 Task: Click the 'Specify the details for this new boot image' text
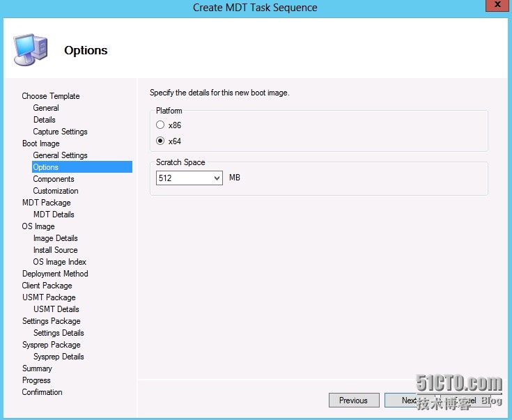[219, 93]
